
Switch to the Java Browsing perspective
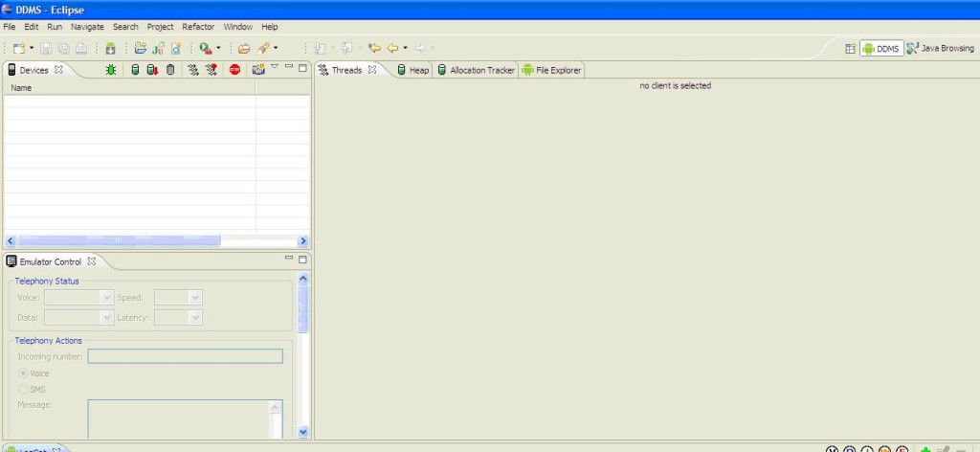(x=941, y=48)
